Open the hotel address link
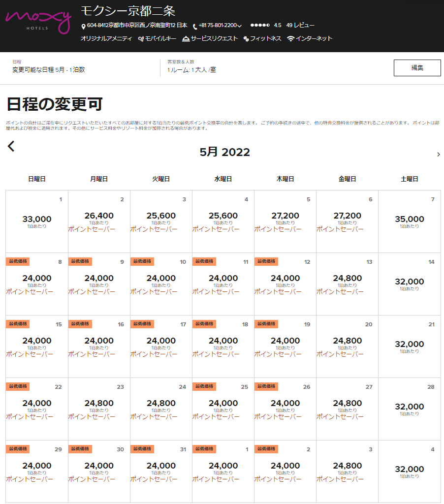Screen dimensions: 444x504 click(x=137, y=26)
